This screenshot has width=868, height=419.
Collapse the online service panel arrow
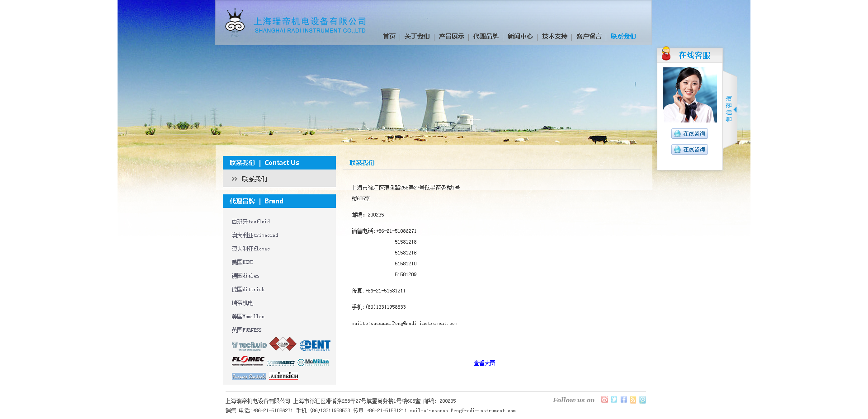[x=735, y=109]
